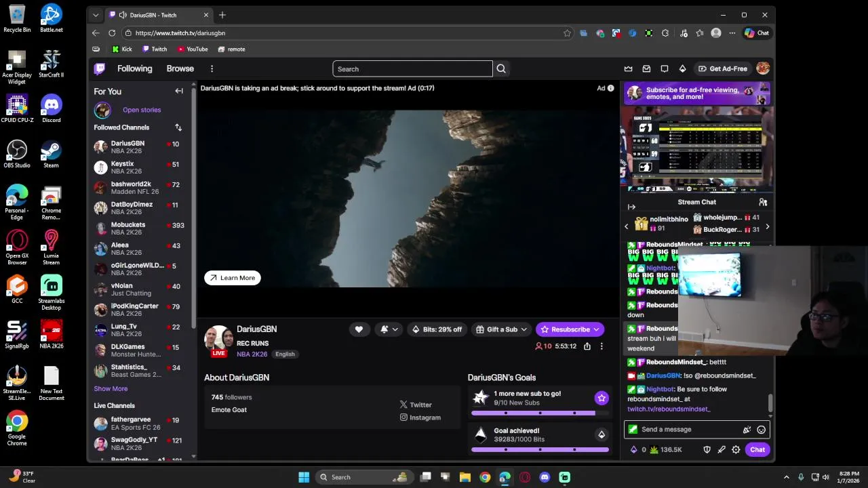This screenshot has width=868, height=488.
Task: Open the Twitch bookmark
Action: tap(155, 49)
